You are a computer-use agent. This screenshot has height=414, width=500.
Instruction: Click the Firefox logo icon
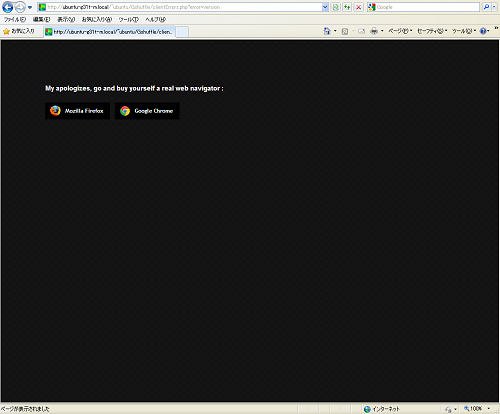coord(55,111)
